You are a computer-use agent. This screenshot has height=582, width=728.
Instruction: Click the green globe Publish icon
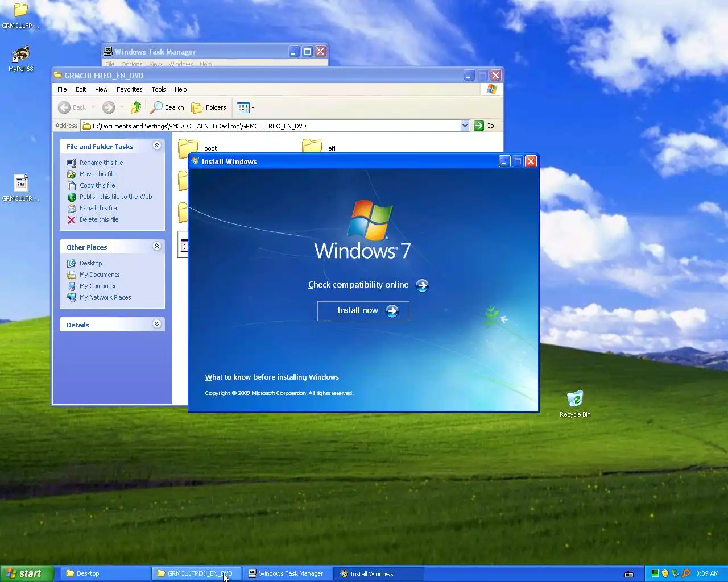tap(72, 197)
